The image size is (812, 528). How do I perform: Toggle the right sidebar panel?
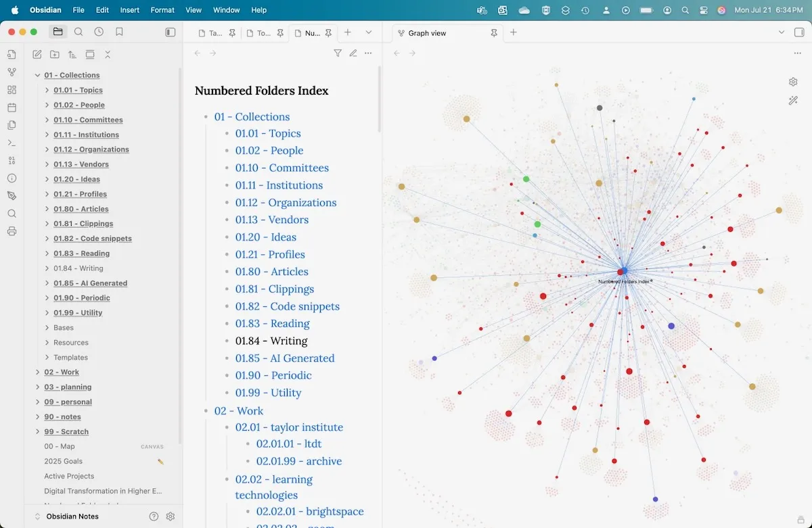point(799,32)
